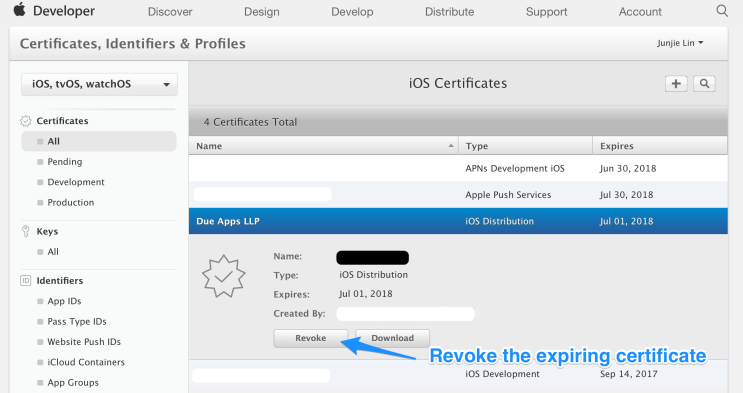Open the Develop menu
This screenshot has height=393, width=743.
(352, 12)
